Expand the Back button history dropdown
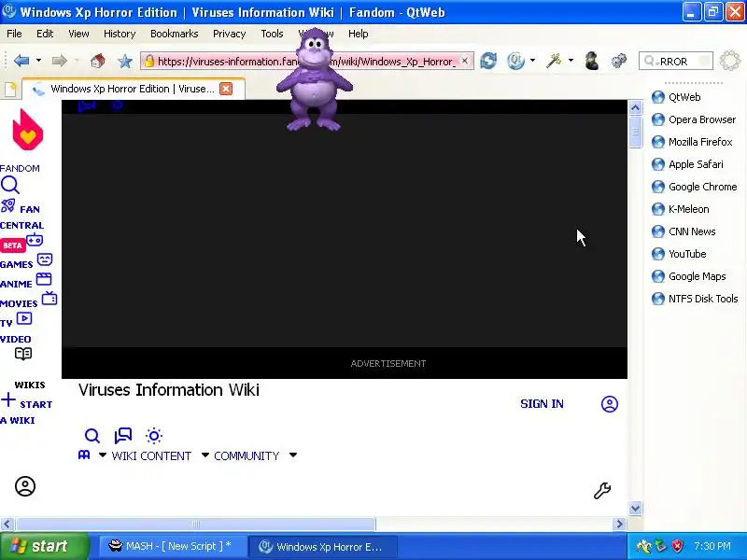The image size is (747, 560). (x=38, y=61)
